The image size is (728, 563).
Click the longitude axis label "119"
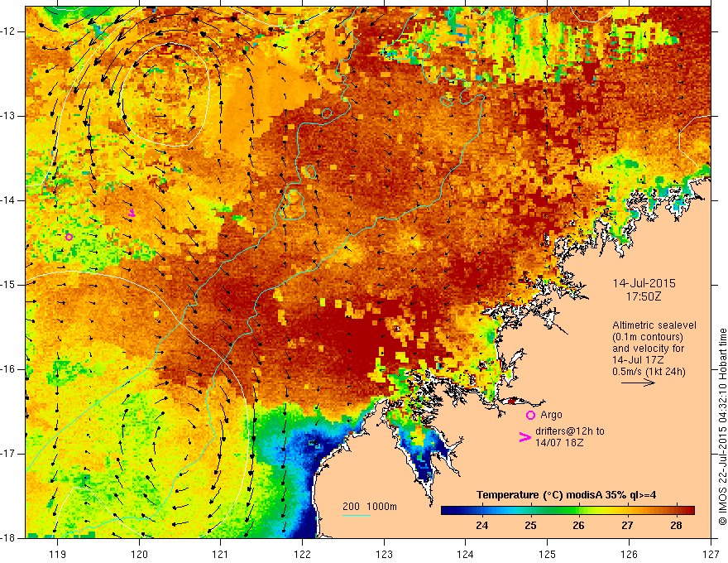pos(57,554)
